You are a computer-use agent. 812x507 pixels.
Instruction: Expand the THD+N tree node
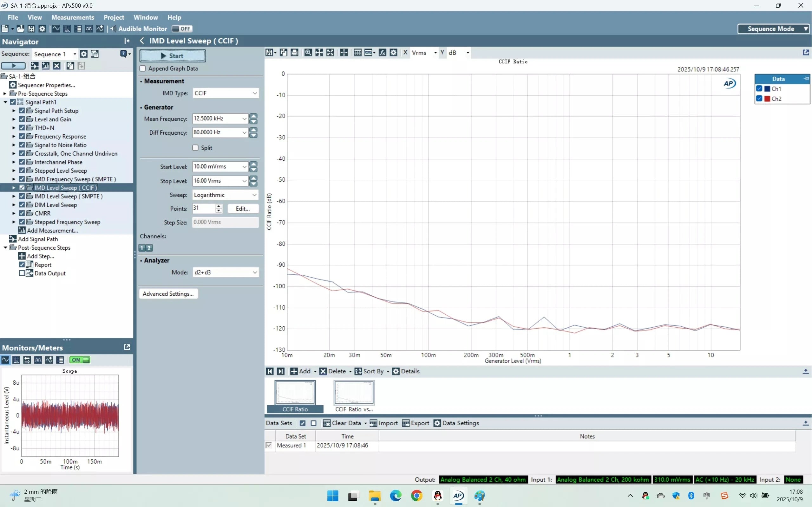pos(14,128)
